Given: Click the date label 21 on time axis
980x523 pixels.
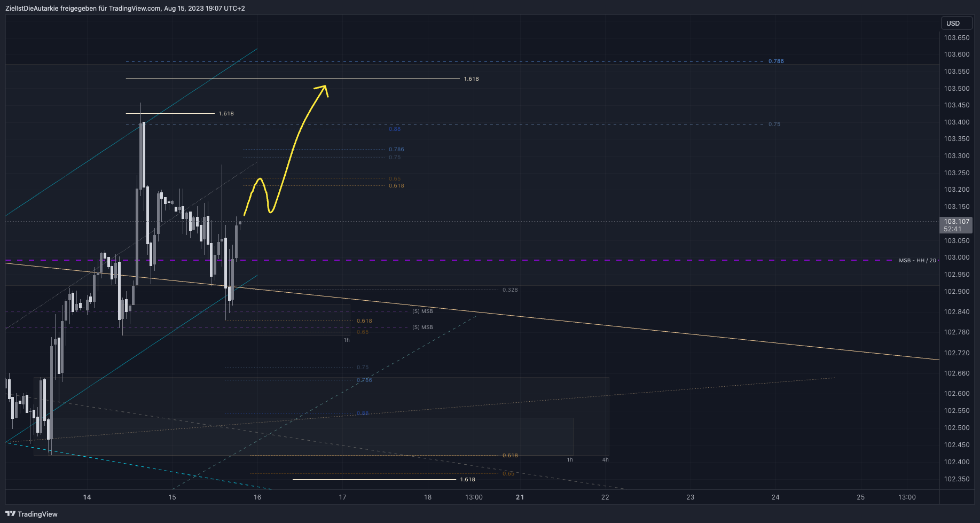Looking at the screenshot, I should pos(520,497).
